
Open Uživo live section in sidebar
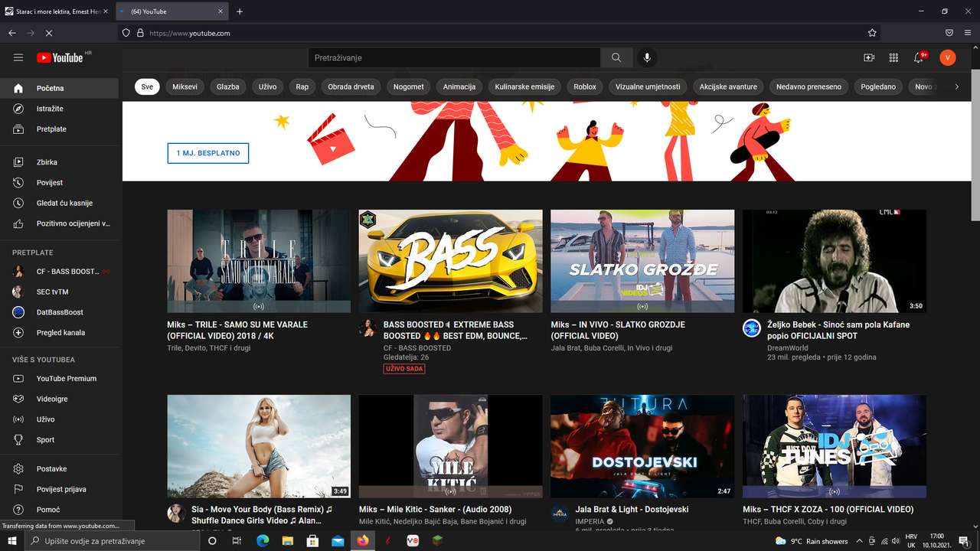[60, 419]
